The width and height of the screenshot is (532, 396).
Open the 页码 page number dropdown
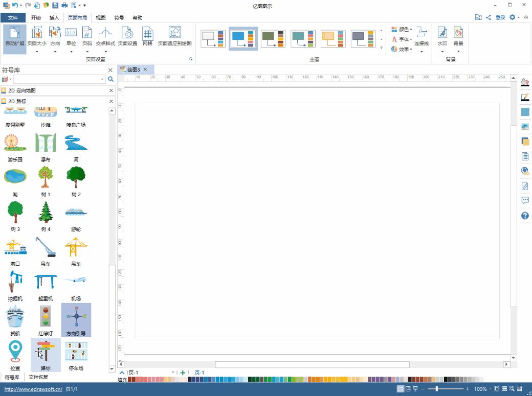tap(87, 39)
